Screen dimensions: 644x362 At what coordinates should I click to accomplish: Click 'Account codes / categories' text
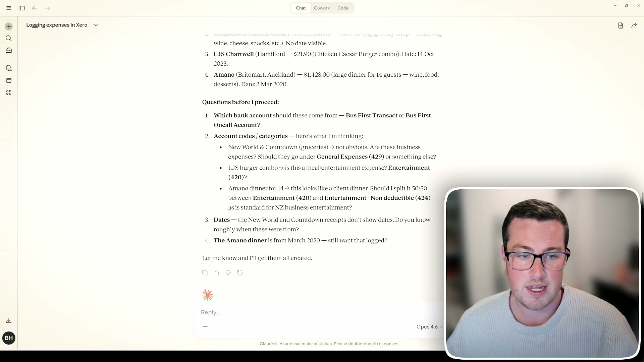point(251,136)
